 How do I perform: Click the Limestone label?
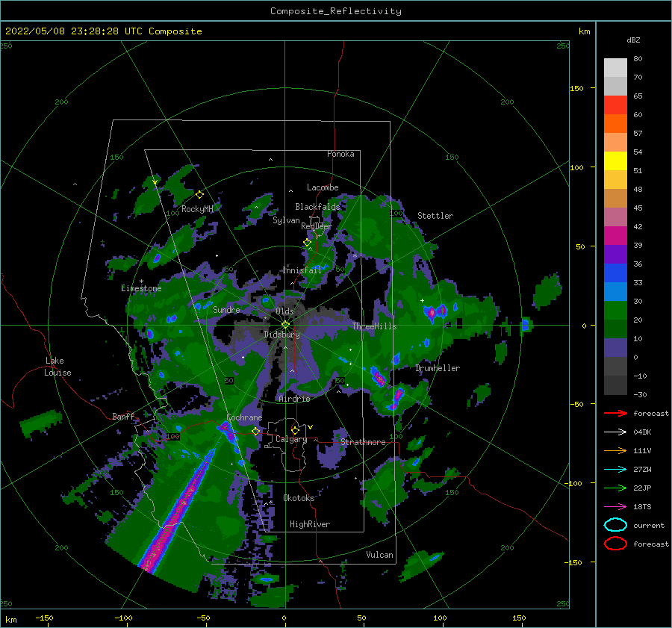[x=141, y=288]
